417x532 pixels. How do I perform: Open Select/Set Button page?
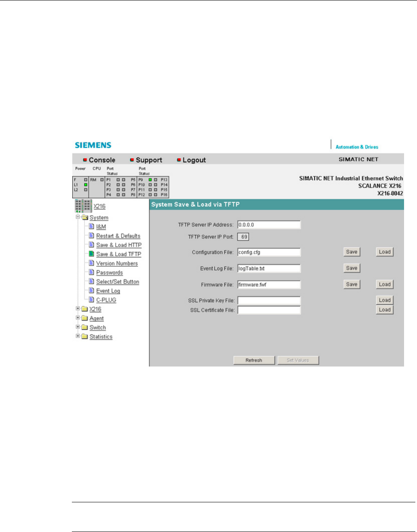click(118, 282)
